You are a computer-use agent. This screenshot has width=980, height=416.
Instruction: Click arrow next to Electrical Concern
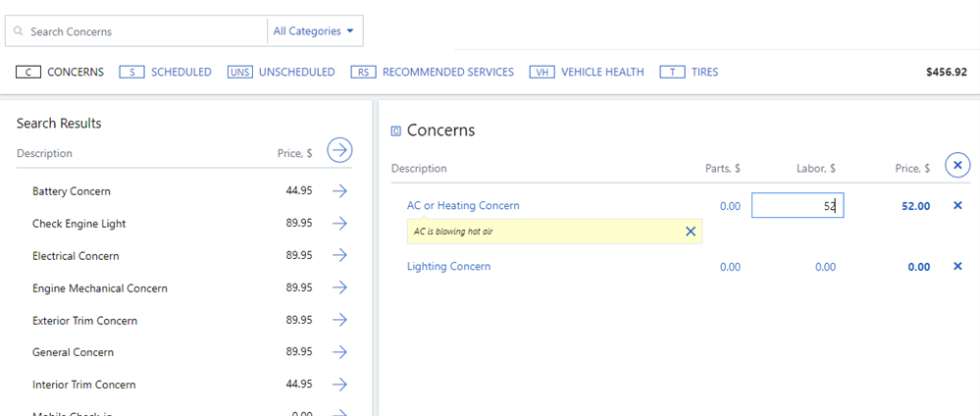tap(339, 255)
